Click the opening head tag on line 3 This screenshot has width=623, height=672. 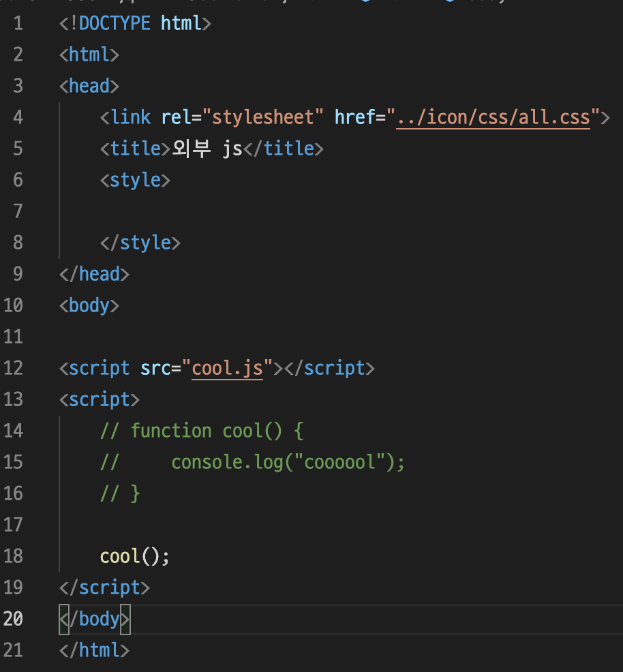(x=89, y=86)
